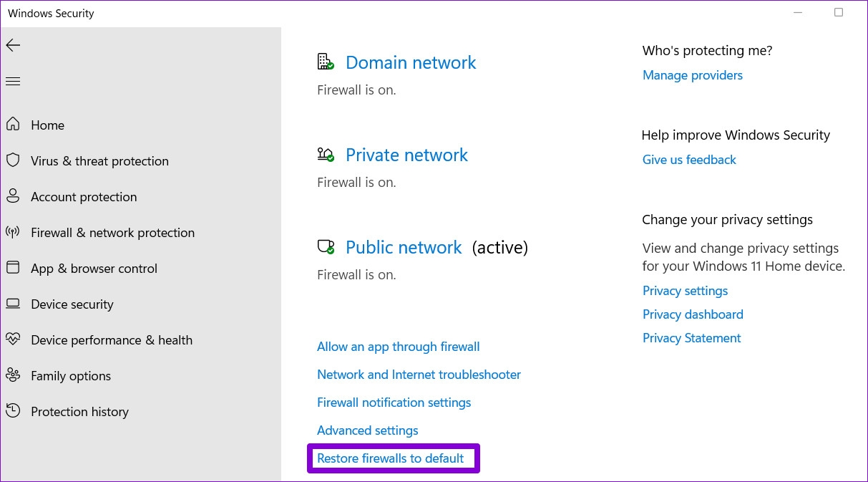868x482 pixels.
Task: Open Account protection section
Action: tap(84, 196)
